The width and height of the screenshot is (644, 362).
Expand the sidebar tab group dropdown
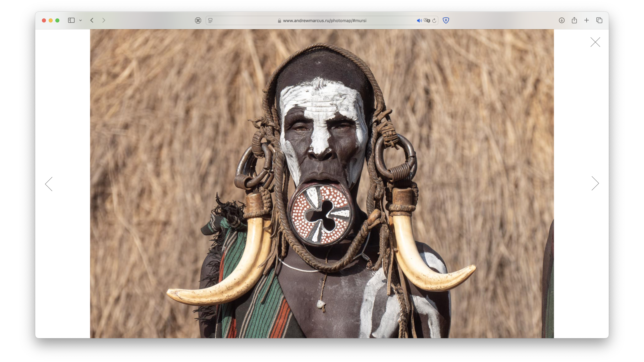tap(80, 20)
